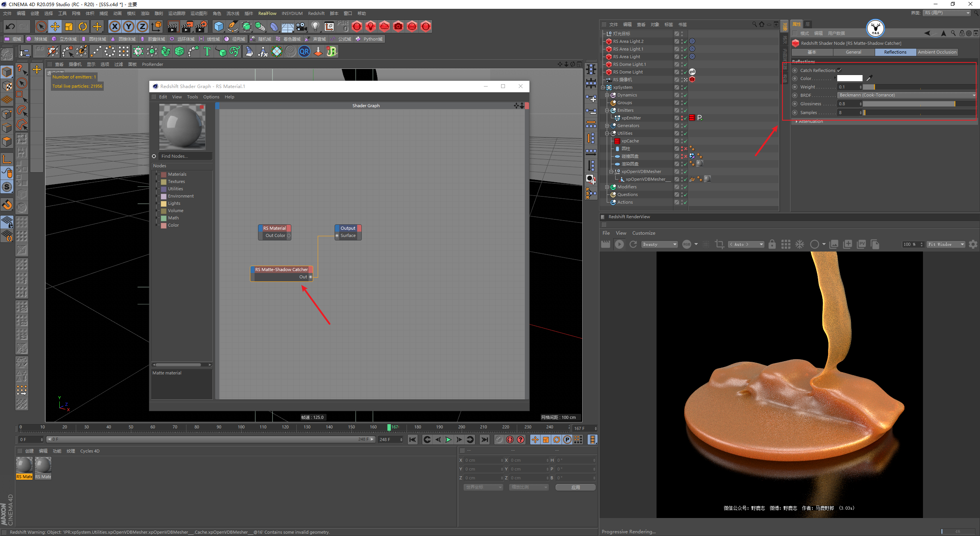Viewport: 980px width, 536px height.
Task: Click the Cube primitive icon
Action: click(219, 26)
